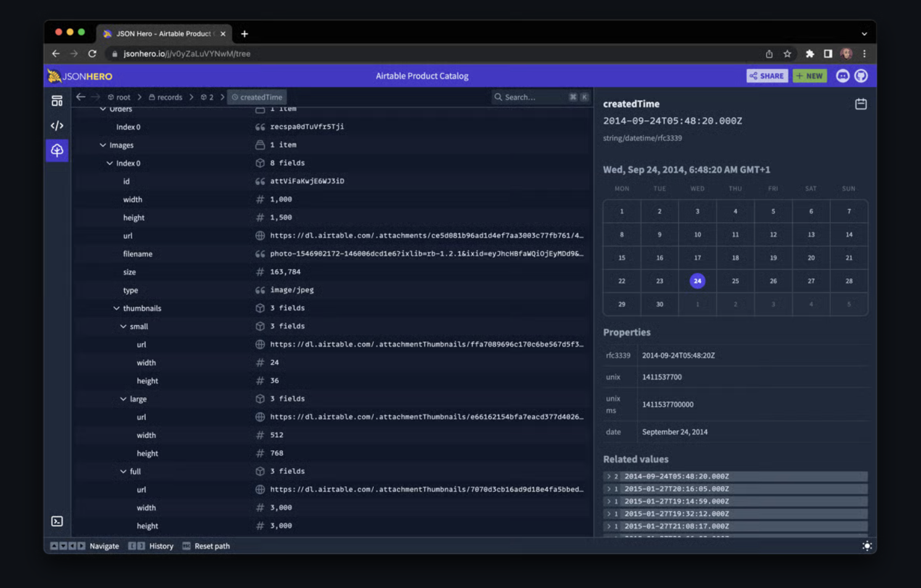Click the cube icon of thumbnails row
The height and width of the screenshot is (588, 921).
click(260, 308)
